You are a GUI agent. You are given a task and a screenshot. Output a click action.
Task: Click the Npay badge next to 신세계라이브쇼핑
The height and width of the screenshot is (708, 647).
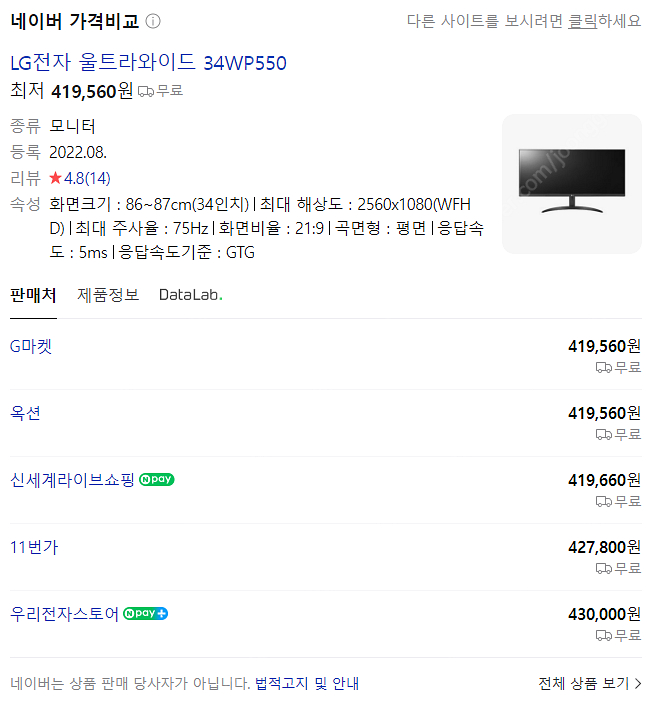click(157, 480)
